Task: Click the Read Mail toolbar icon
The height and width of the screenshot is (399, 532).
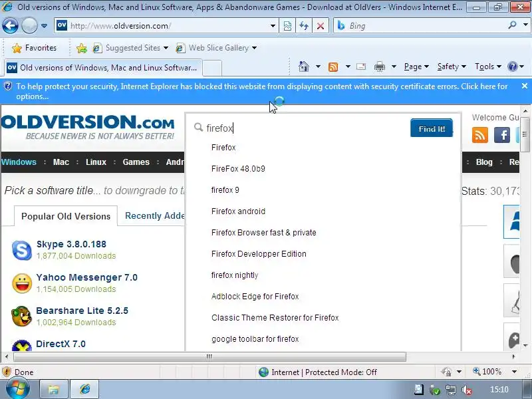Action: coord(361,66)
